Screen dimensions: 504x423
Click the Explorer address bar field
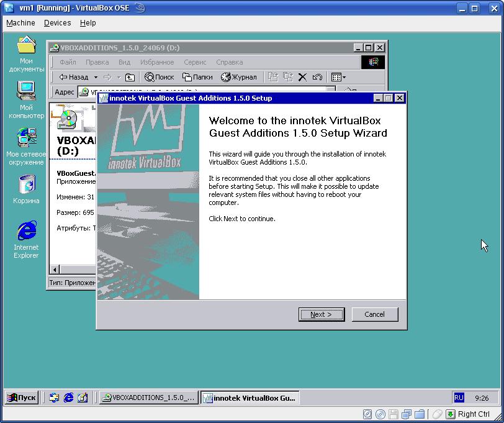(x=206, y=92)
